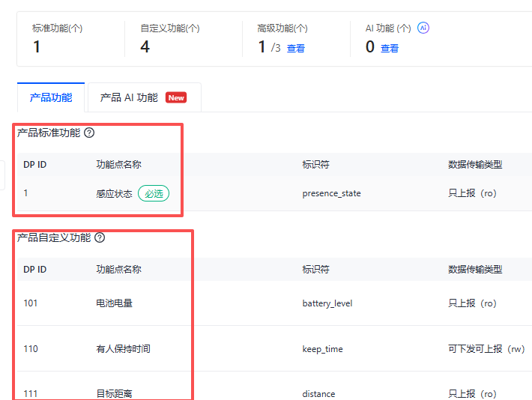
Task: Select the 电池电量 function row
Action: 115,303
